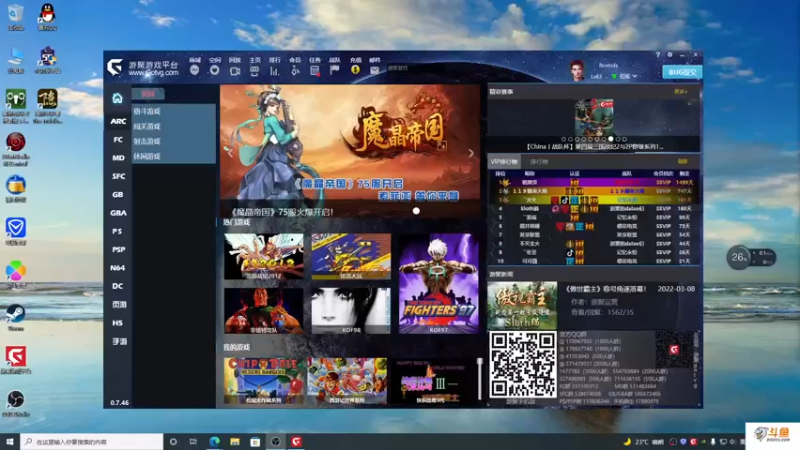Click the Windows Start button
The image size is (800, 450).
coord(10,441)
